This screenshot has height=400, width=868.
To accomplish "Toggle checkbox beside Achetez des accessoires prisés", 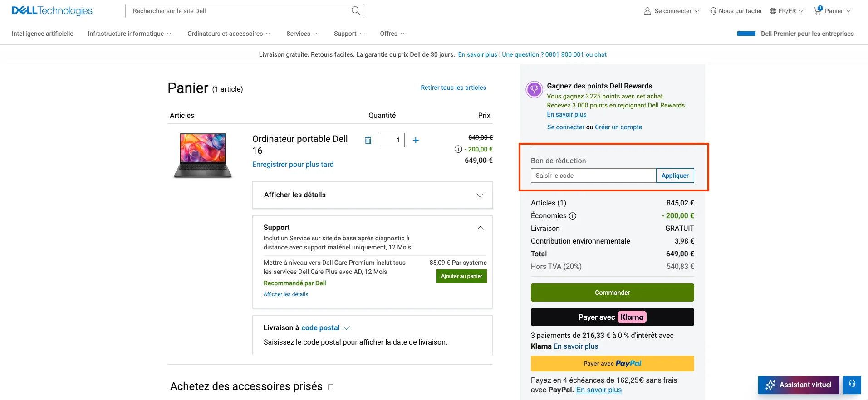I will point(331,387).
